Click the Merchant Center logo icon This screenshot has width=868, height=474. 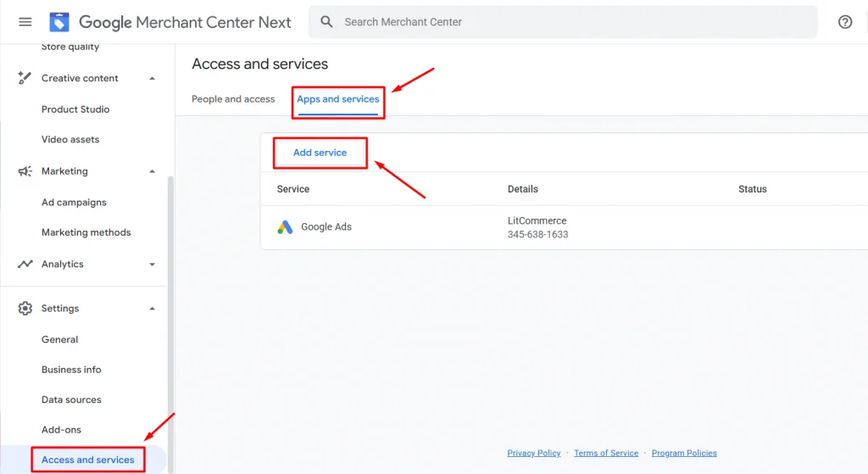(x=59, y=22)
